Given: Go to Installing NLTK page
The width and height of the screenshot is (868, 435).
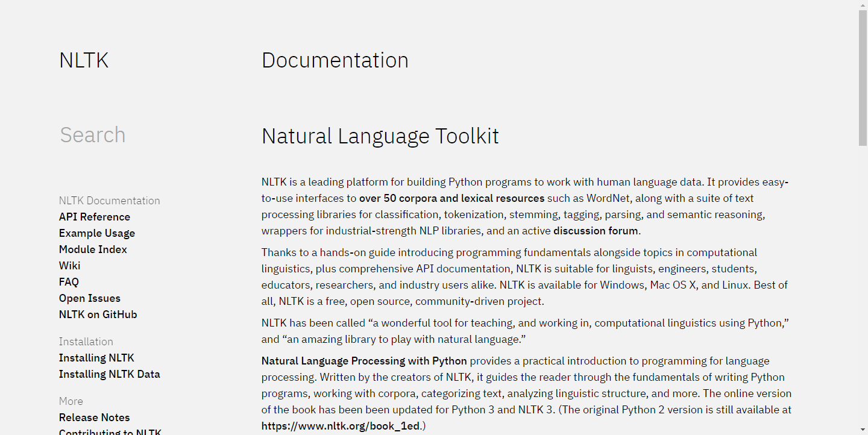Looking at the screenshot, I should 96,358.
